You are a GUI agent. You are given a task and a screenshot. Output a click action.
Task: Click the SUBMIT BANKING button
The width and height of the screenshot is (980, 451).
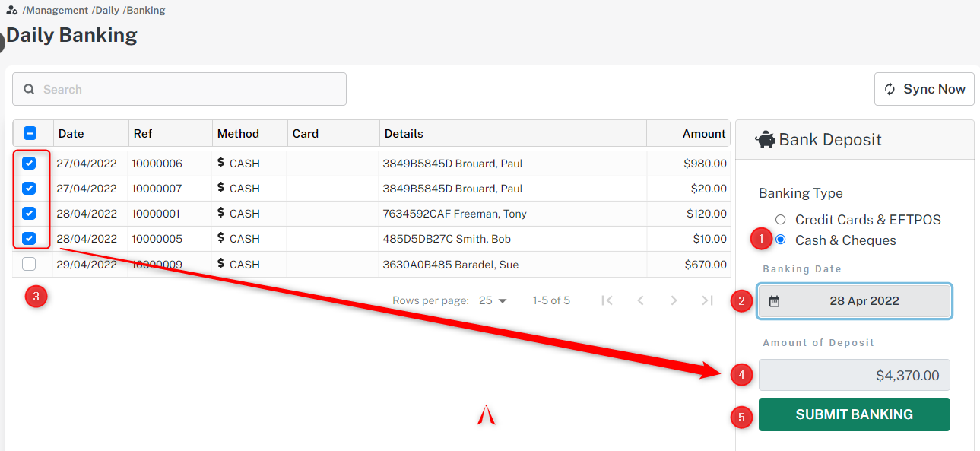tap(855, 414)
